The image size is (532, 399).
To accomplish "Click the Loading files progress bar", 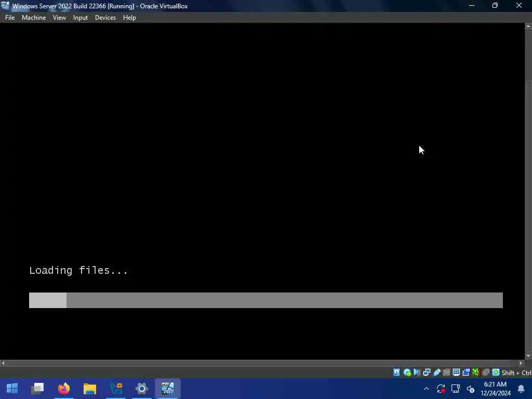I will pyautogui.click(x=265, y=300).
